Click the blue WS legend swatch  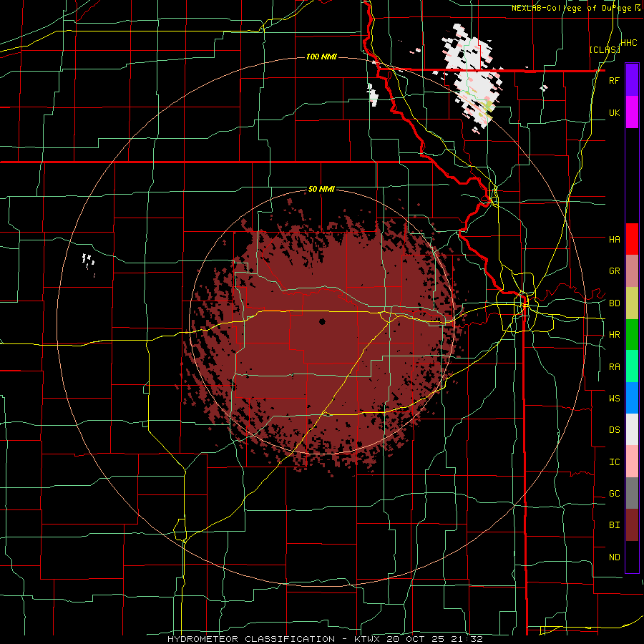pyautogui.click(x=632, y=398)
